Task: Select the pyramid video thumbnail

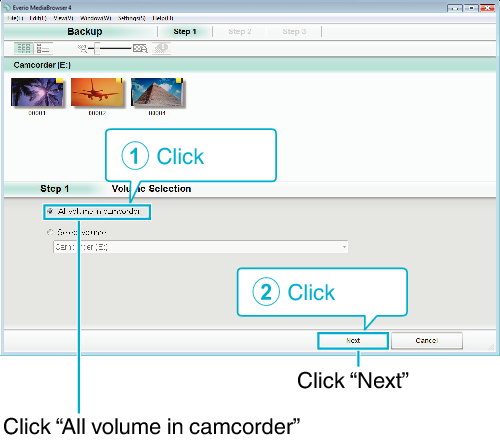Action: [157, 92]
